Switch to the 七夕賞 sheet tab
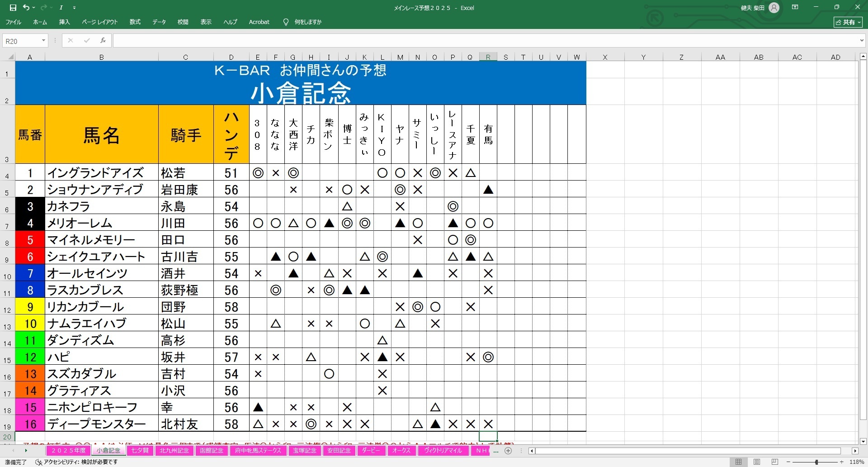The height and width of the screenshot is (467, 868). (x=140, y=451)
